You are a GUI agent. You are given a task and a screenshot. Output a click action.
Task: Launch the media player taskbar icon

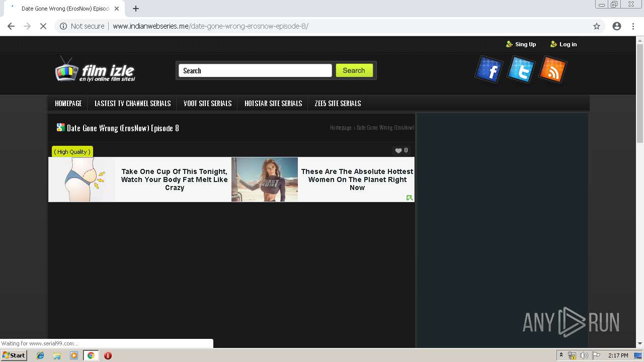74,355
